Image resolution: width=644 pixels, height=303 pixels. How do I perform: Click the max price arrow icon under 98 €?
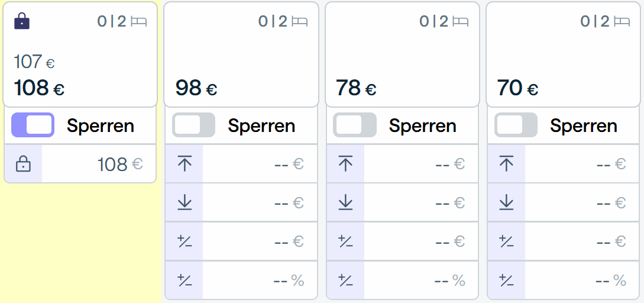coord(185,164)
